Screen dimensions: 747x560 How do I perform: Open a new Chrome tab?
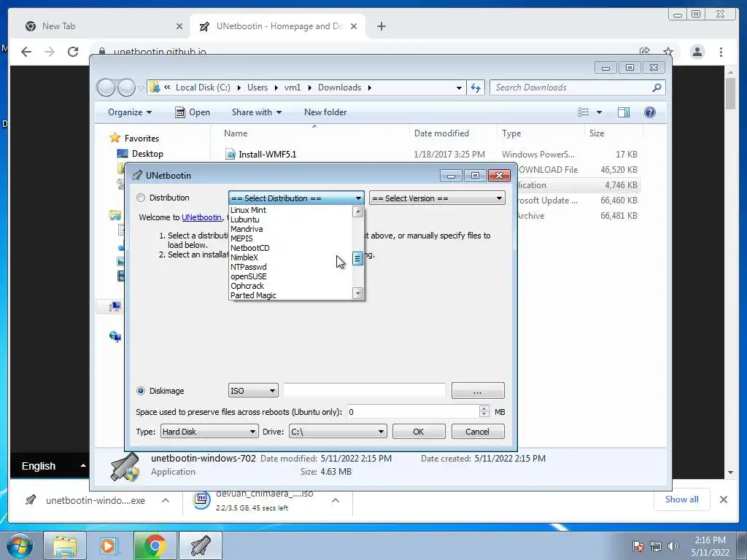[x=381, y=26]
